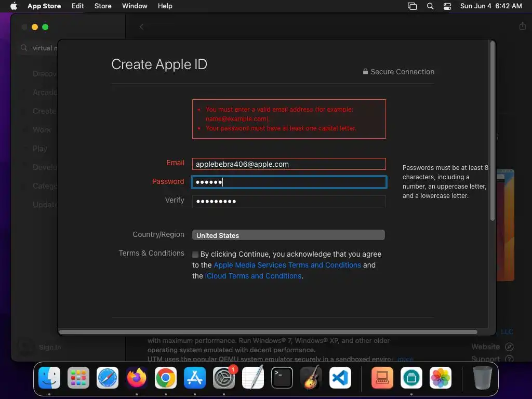532x399 pixels.
Task: Open TextEdit in the dock
Action: point(253,378)
